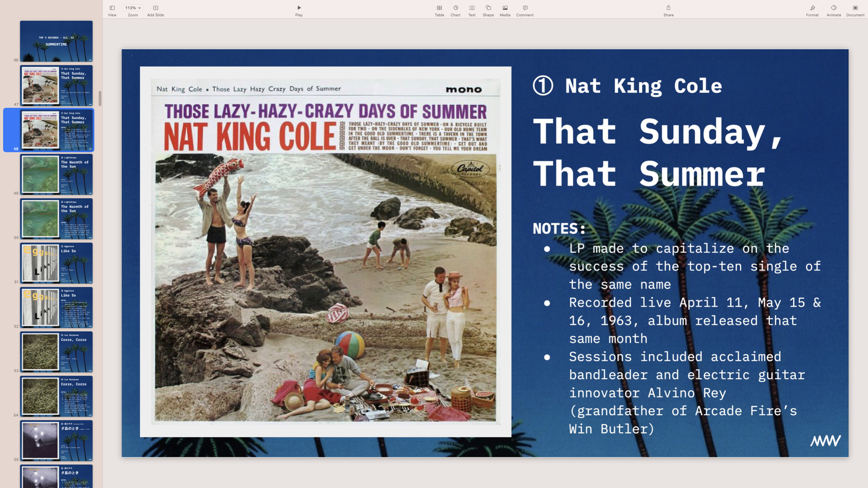This screenshot has height=488, width=868.
Task: Open the Shape picker
Action: tap(488, 8)
